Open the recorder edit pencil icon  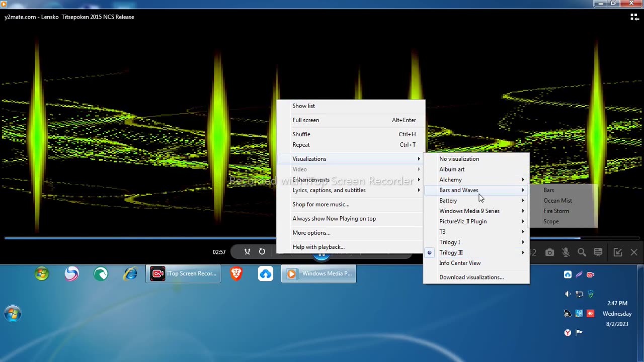[618, 252]
